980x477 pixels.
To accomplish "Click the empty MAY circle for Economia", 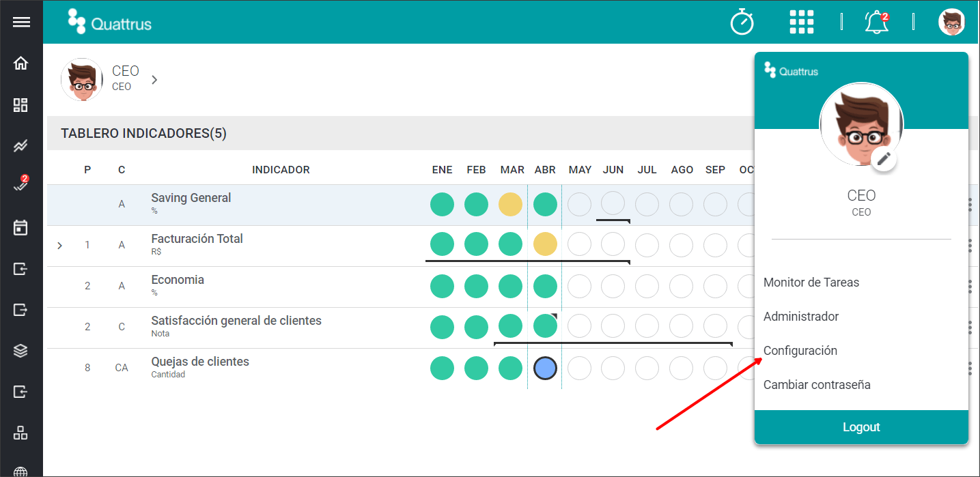I will [x=579, y=287].
